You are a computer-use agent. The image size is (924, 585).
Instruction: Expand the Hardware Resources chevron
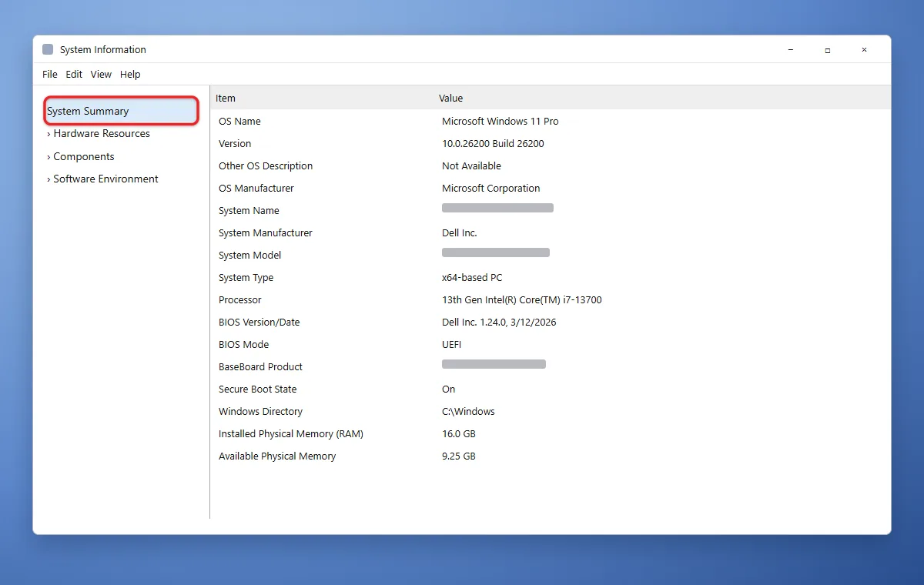pyautogui.click(x=49, y=134)
